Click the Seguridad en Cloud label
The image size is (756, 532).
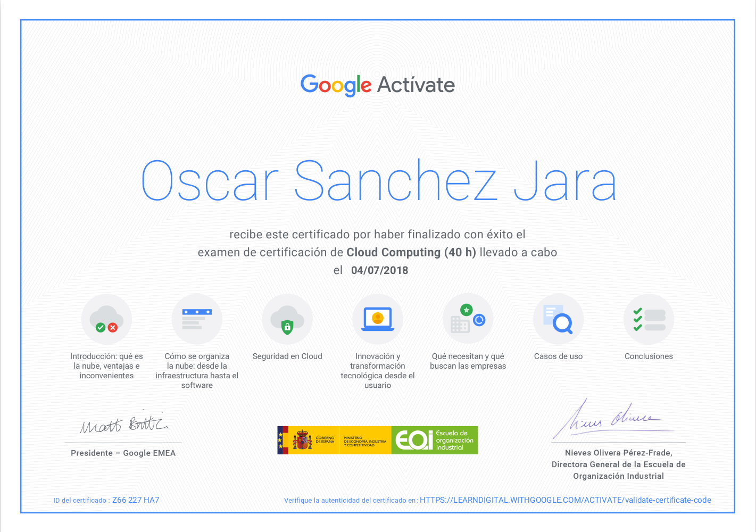pos(287,356)
